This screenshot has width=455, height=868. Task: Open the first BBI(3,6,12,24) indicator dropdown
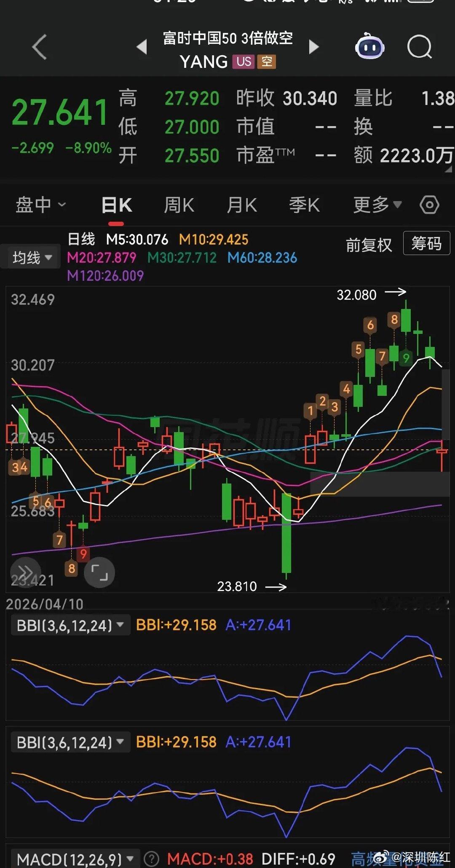[70, 625]
